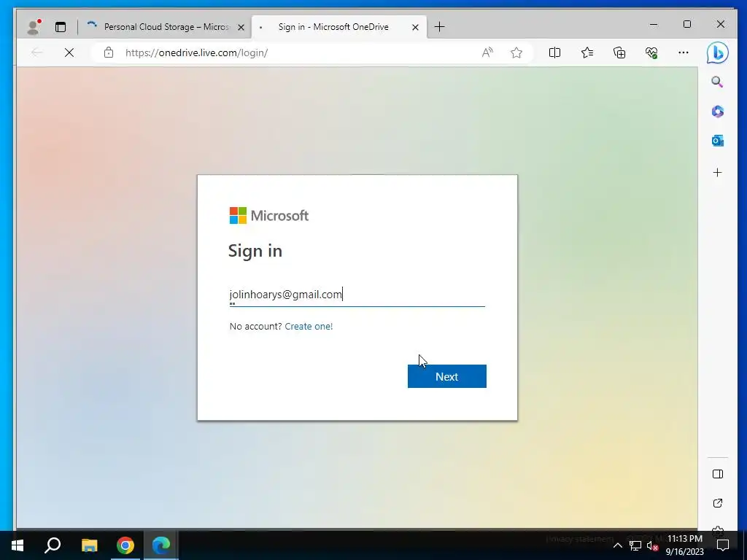Open the sidebar Search icon
Screen dimensions: 747x560
tap(718, 82)
